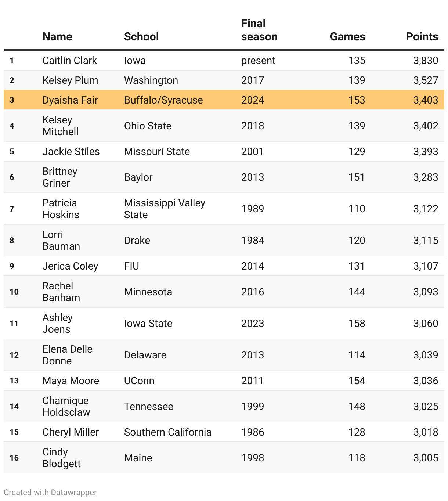Select the Southern California school cell

(168, 432)
